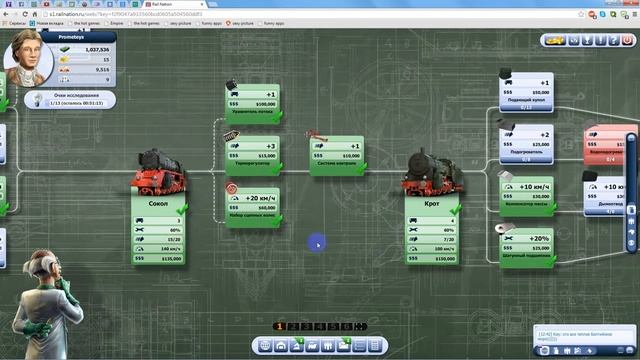Click the crown icon beside gold shop
Screen dimensions: 640x360
pyautogui.click(x=574, y=40)
